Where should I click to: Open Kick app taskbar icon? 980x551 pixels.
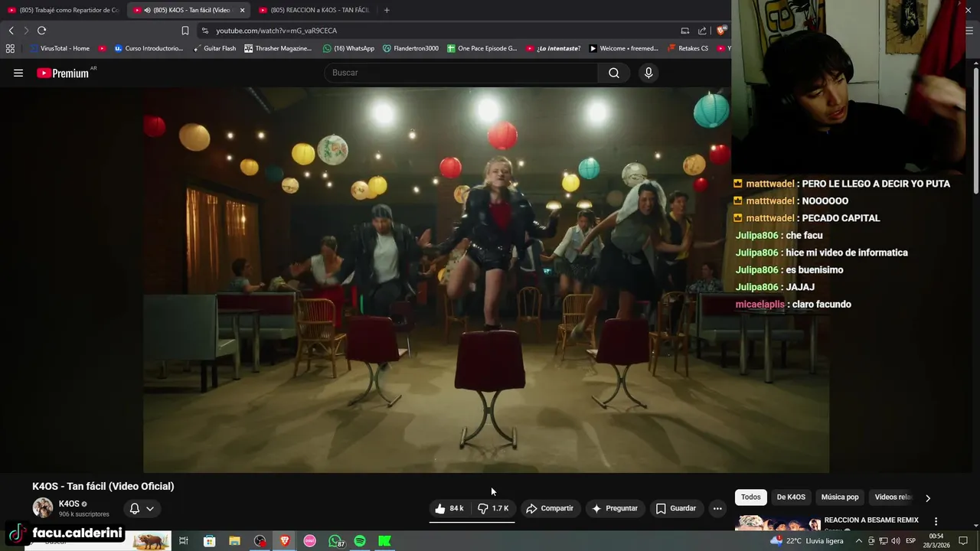pyautogui.click(x=385, y=541)
